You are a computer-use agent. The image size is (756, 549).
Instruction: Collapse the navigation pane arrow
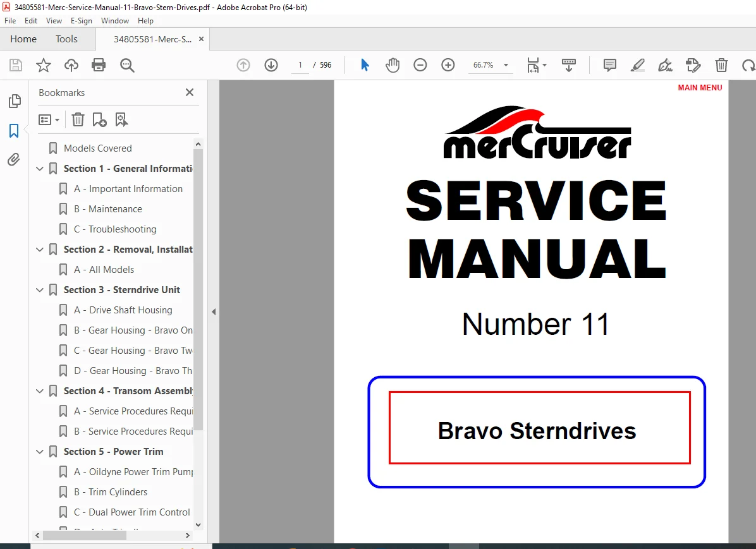coord(214,312)
